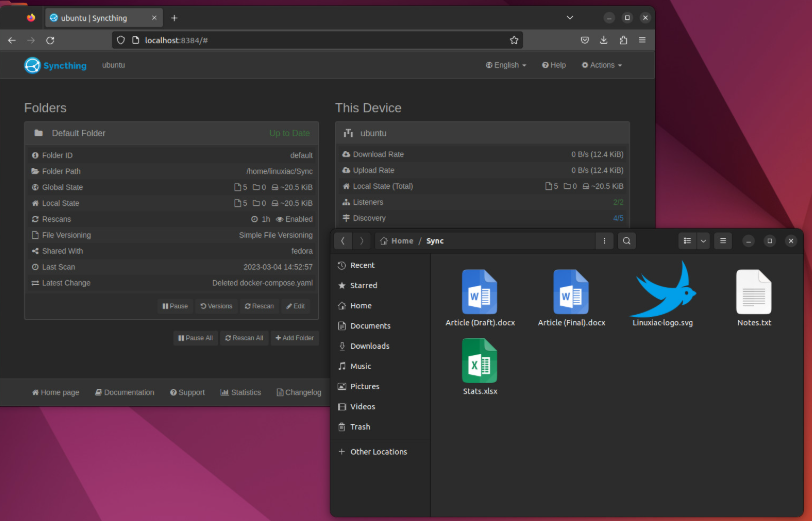The height and width of the screenshot is (521, 812).
Task: Expand the Actions dropdown menu
Action: coord(602,65)
